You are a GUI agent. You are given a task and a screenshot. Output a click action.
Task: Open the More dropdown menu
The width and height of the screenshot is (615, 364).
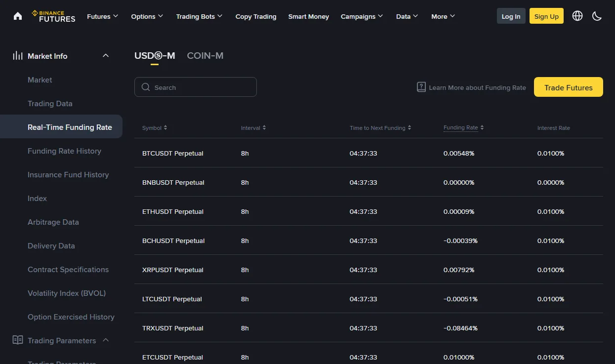(x=443, y=16)
